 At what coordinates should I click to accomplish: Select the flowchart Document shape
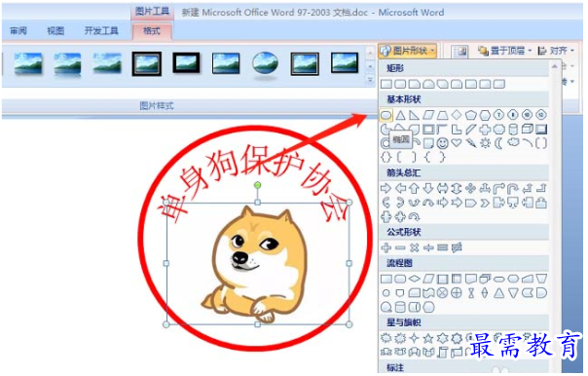pyautogui.click(x=470, y=279)
